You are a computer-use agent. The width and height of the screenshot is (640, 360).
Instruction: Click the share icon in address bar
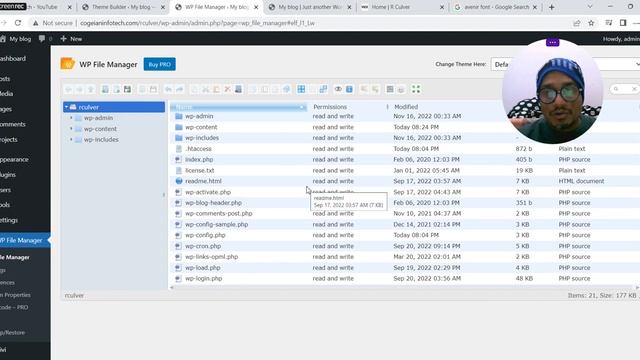(x=576, y=23)
